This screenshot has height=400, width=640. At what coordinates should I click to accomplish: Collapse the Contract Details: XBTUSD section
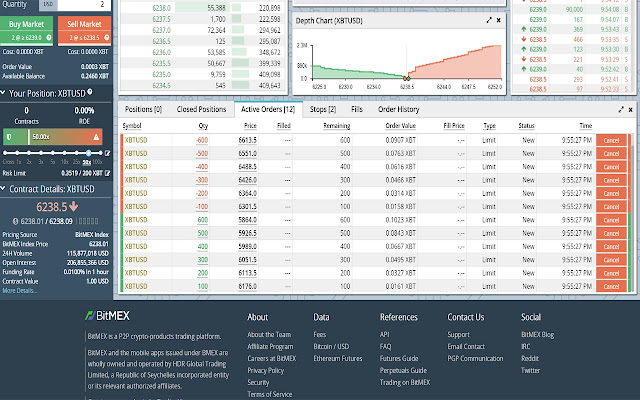tap(3, 189)
